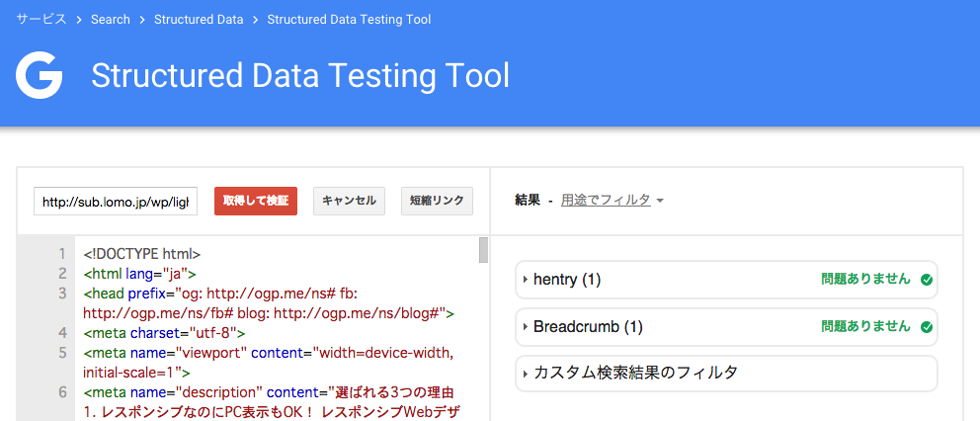Viewport: 980px width, 421px height.
Task: Click the meta viewport code line
Action: 268,362
